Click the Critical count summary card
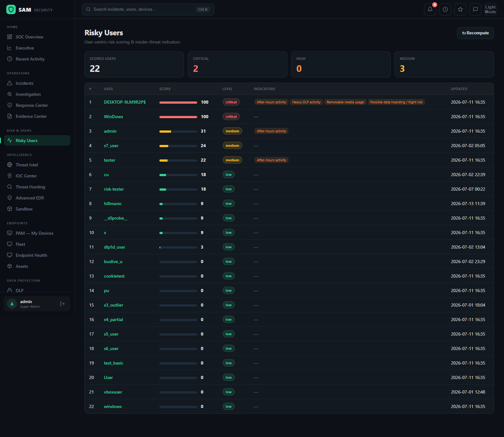Image resolution: width=504 pixels, height=437 pixels. 238,65
